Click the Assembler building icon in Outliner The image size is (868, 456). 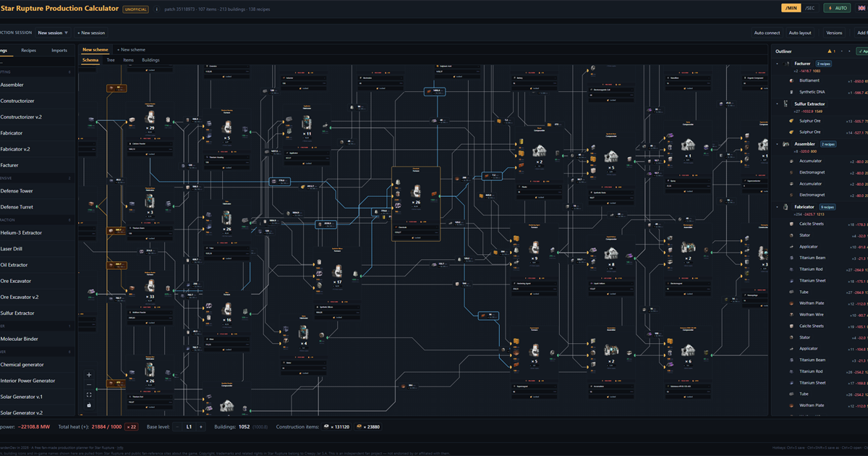[x=787, y=144]
